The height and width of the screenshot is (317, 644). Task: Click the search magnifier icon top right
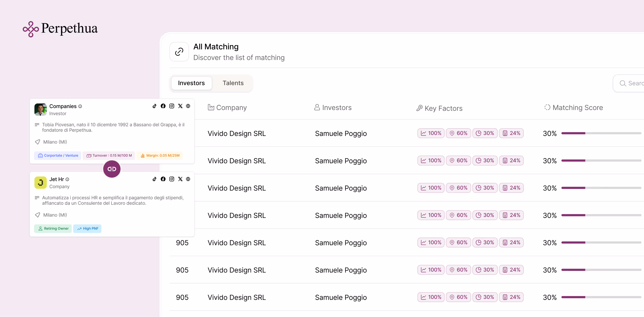(623, 83)
